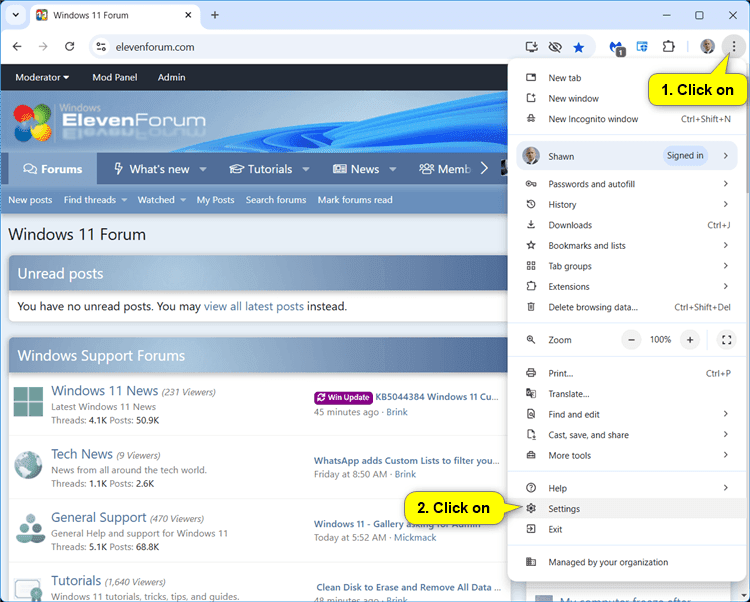Reload the page with the refresh button
Viewport: 750px width, 602px height.
pos(70,46)
